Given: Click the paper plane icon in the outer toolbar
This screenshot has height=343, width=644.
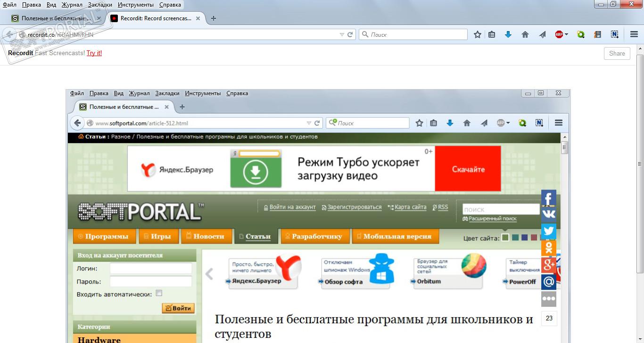Looking at the screenshot, I should [x=543, y=34].
